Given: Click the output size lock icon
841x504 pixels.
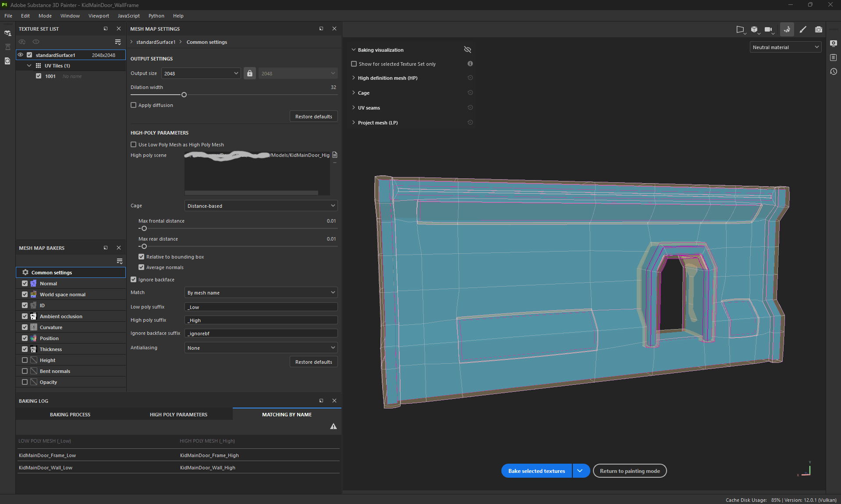Looking at the screenshot, I should (250, 73).
